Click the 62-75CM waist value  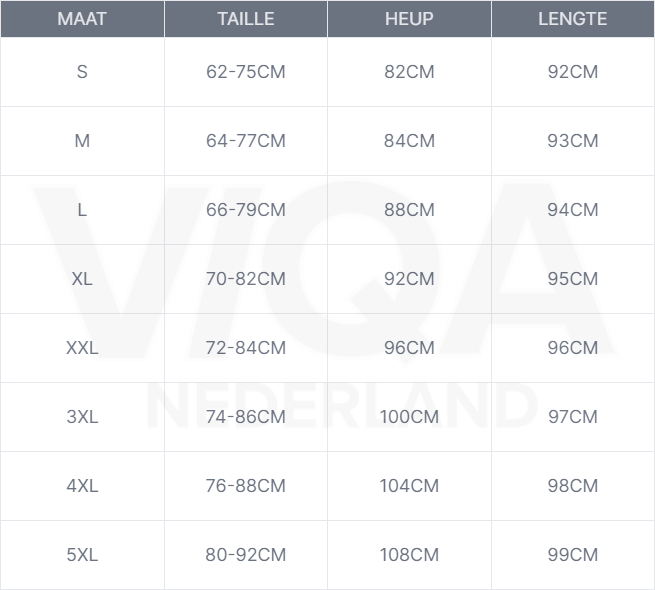click(245, 72)
